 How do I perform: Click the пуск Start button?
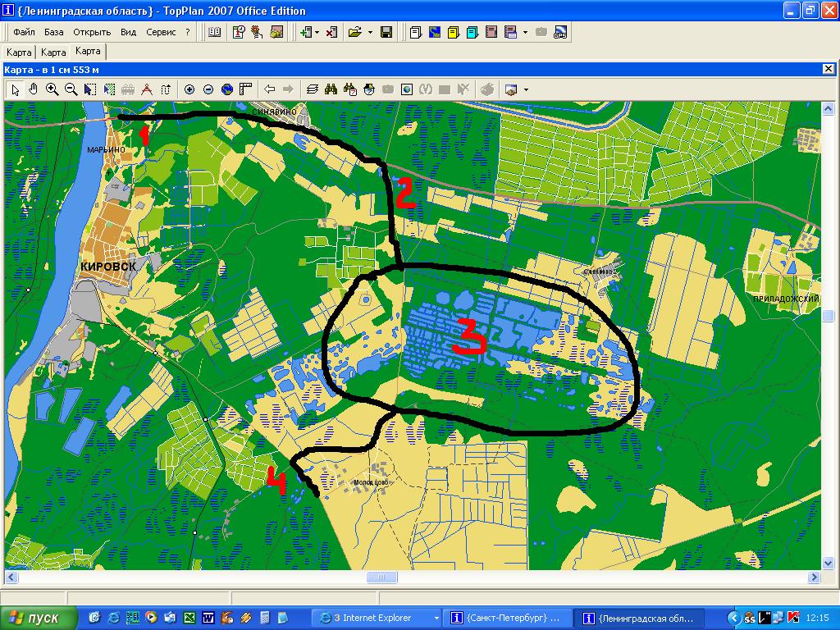[39, 618]
